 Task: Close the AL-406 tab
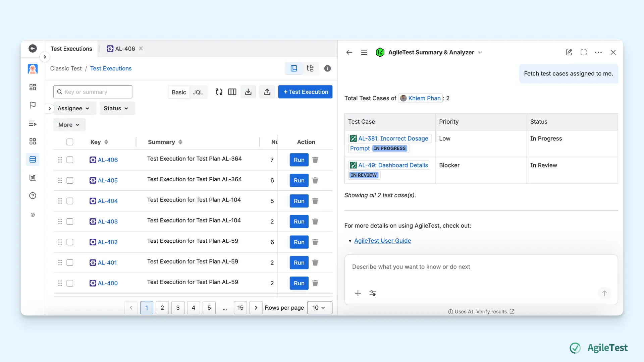[x=141, y=49]
